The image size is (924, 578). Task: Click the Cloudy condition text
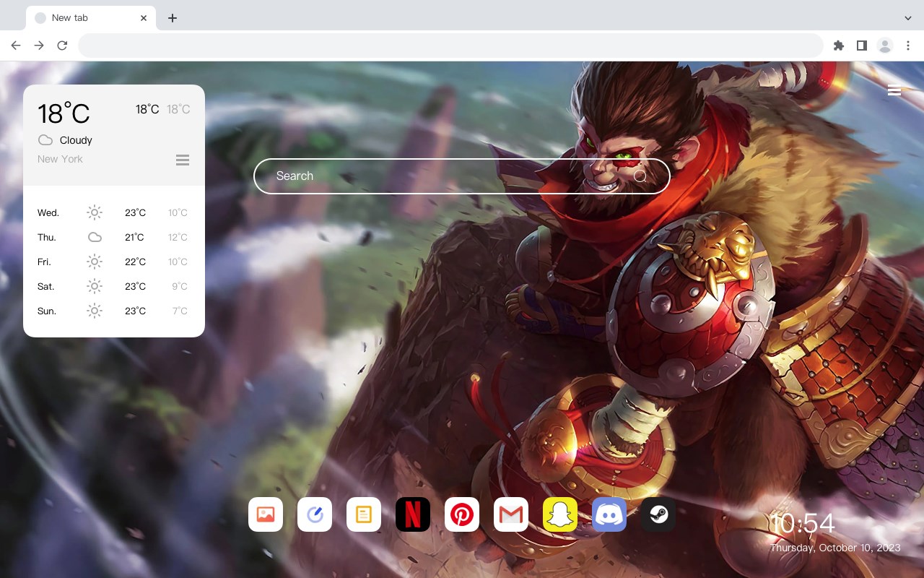pyautogui.click(x=76, y=140)
